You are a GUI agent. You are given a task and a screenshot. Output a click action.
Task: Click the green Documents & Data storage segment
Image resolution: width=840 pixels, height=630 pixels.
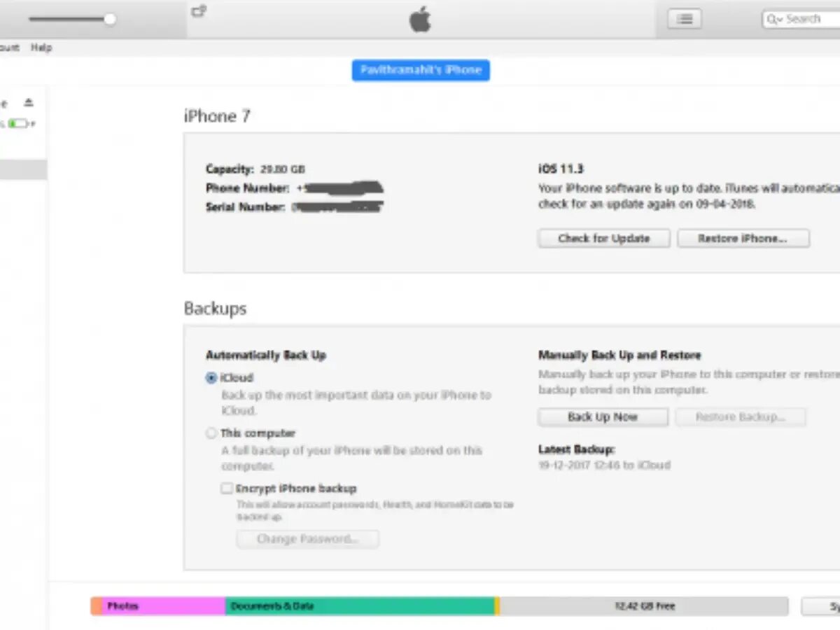point(360,606)
